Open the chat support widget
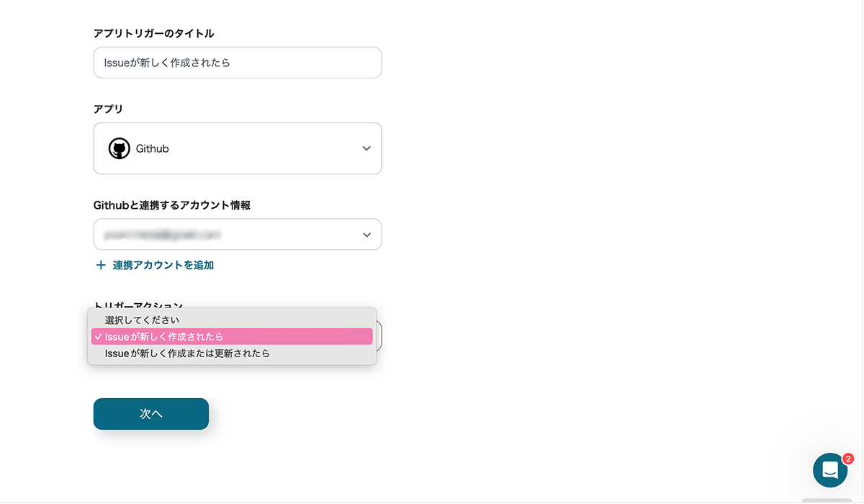Viewport: 864px width, 504px height. (829, 470)
